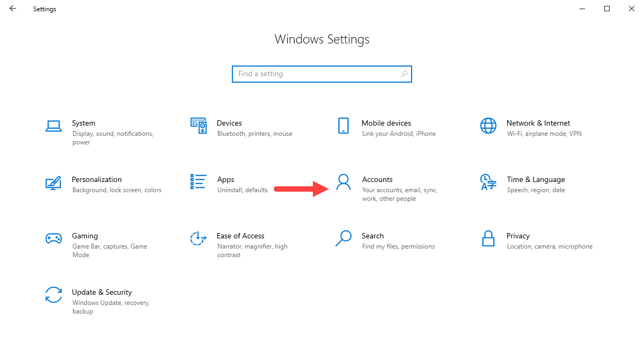Click the Time & Language icon

pos(488,182)
